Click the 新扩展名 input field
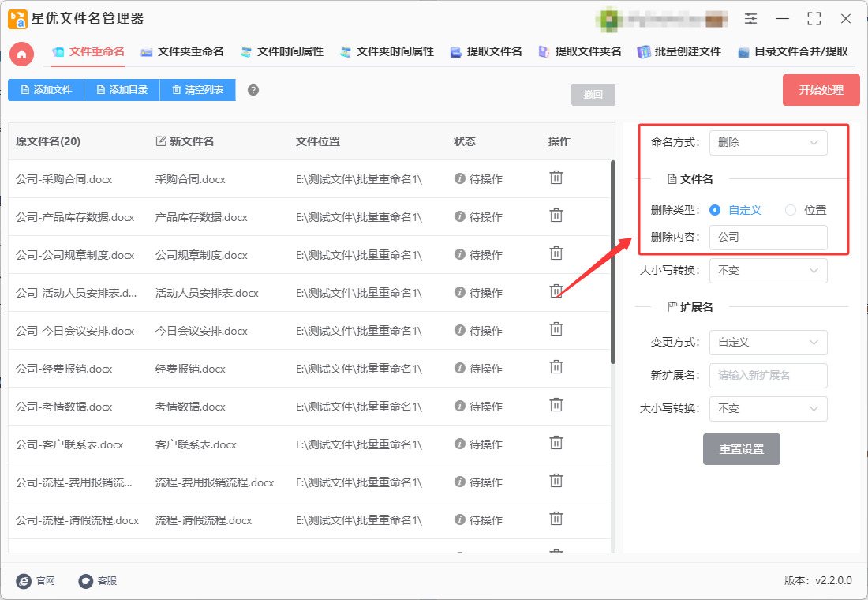This screenshot has height=600, width=868. point(768,376)
